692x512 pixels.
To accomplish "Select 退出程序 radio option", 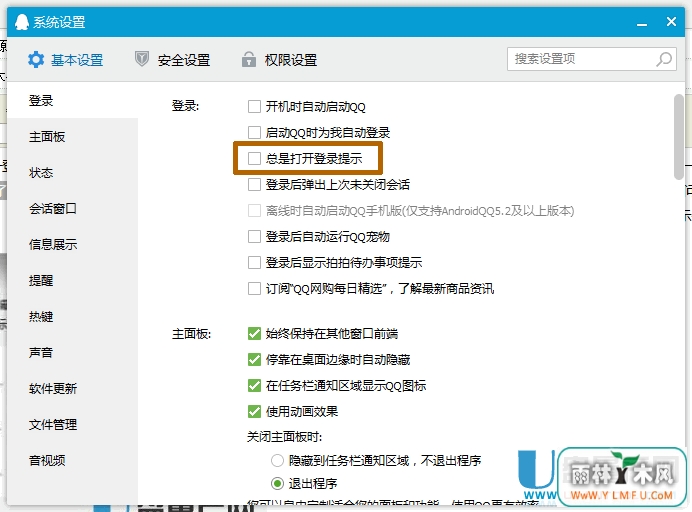I will point(277,483).
